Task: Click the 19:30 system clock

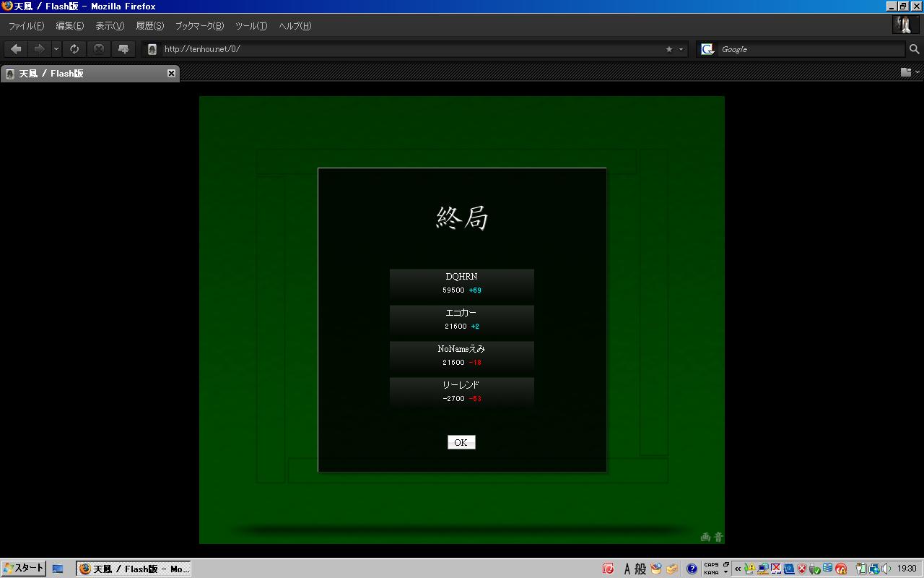Action: [x=907, y=569]
